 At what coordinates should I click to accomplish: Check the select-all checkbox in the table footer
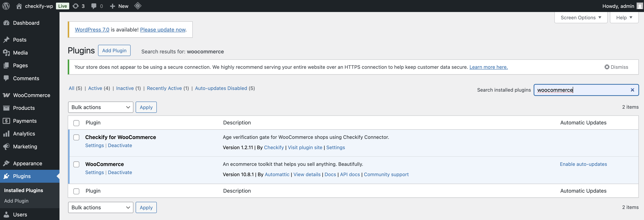pos(76,191)
